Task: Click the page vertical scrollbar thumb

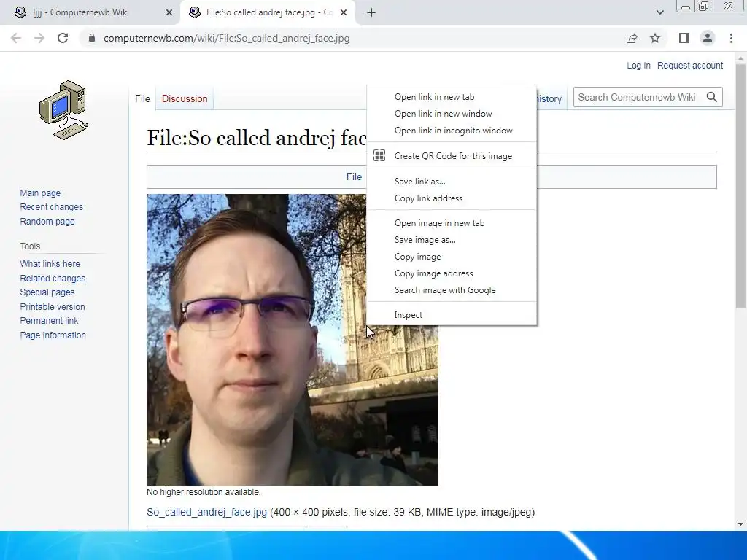Action: [x=740, y=186]
